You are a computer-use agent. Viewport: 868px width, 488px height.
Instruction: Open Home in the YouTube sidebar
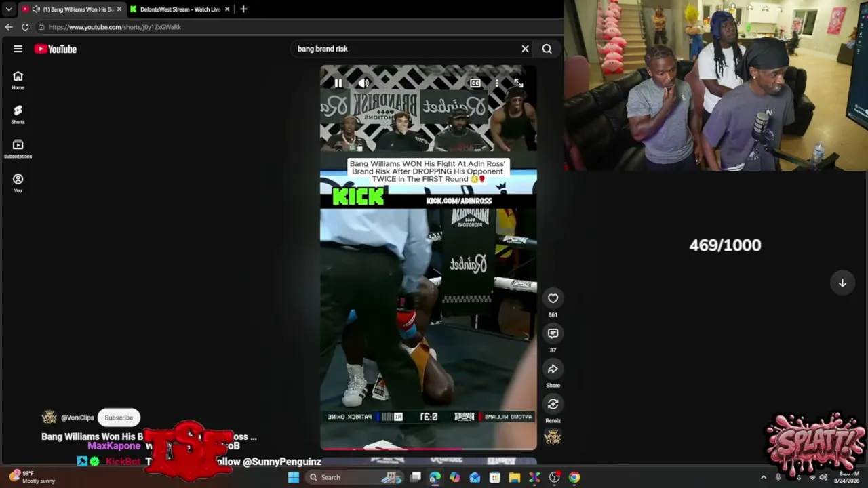(x=18, y=80)
